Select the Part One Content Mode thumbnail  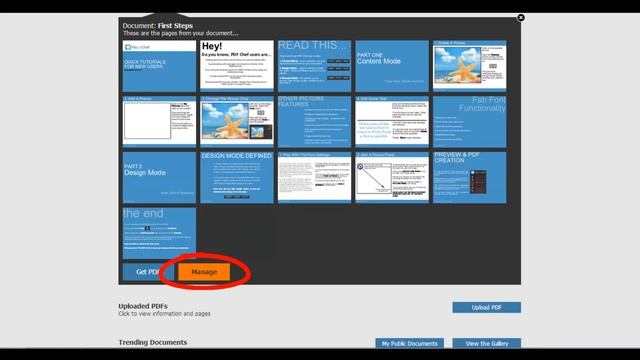392,66
